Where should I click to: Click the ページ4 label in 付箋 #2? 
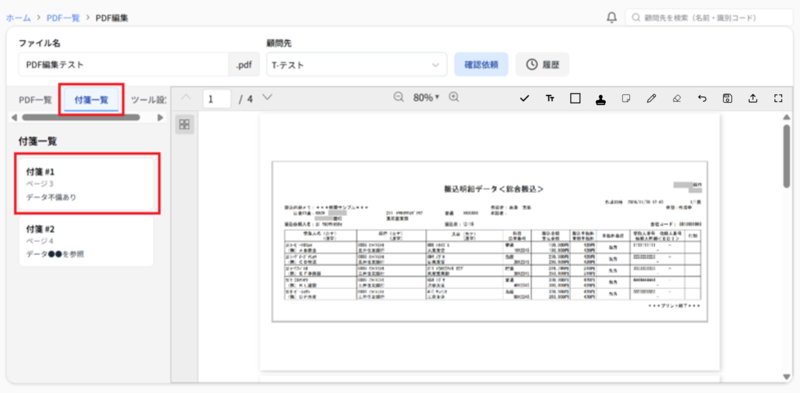40,241
